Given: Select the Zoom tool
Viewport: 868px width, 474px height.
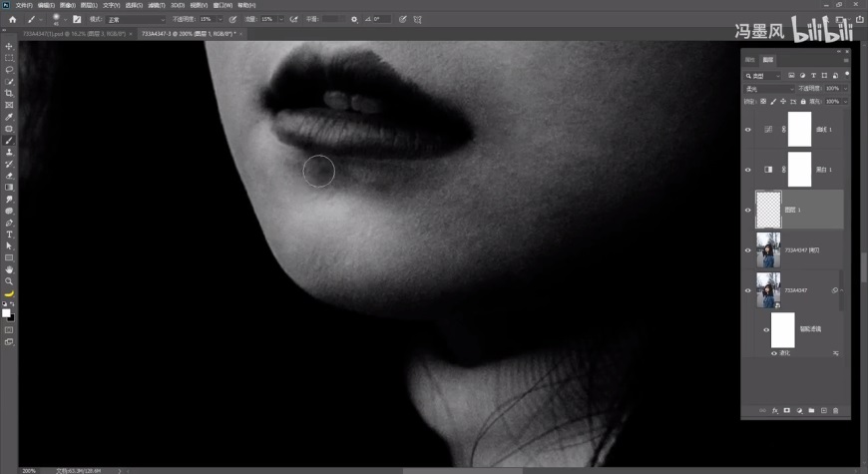Looking at the screenshot, I should pyautogui.click(x=9, y=281).
